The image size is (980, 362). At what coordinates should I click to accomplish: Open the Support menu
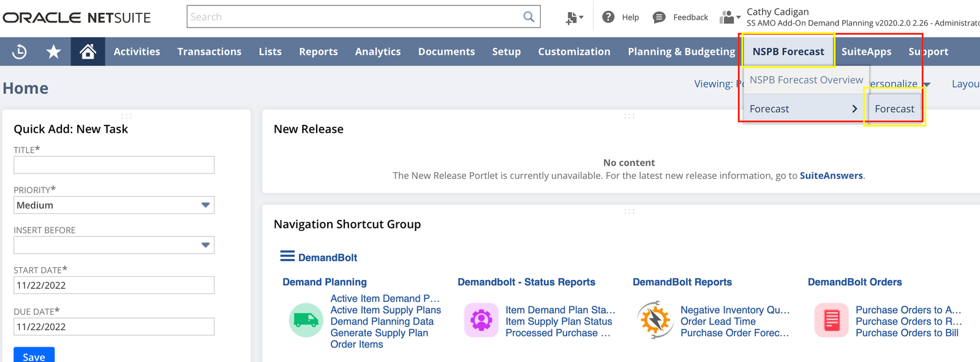point(929,51)
